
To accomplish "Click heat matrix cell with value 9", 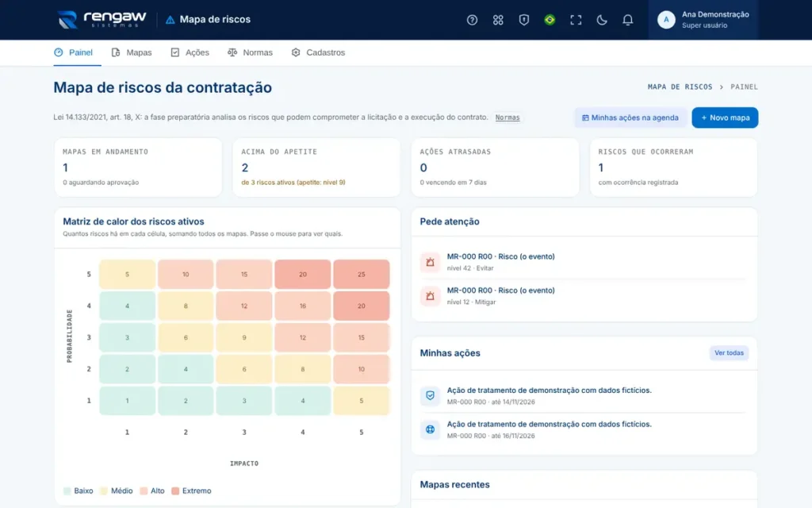I will (244, 337).
